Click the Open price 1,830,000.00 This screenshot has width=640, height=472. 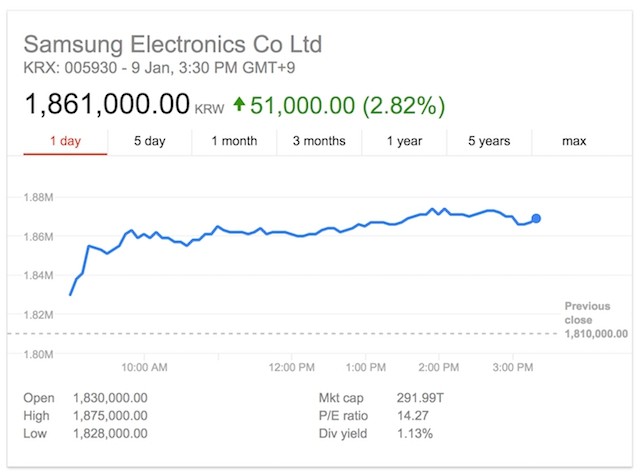click(x=110, y=398)
